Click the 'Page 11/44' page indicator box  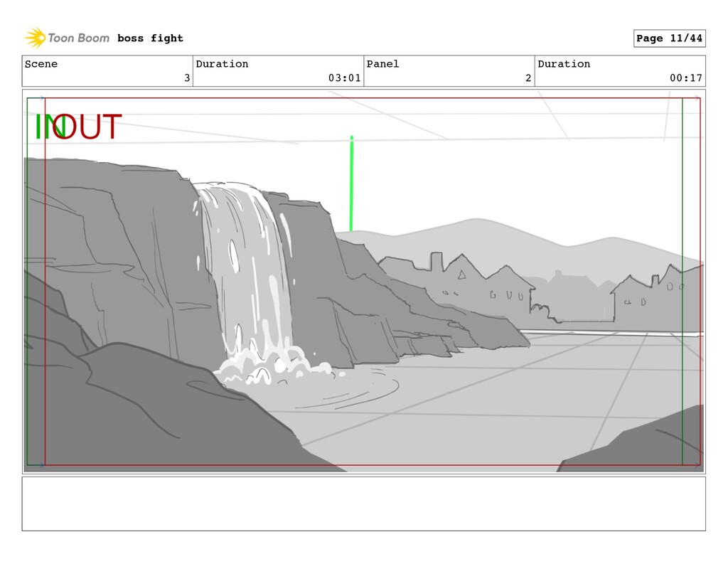669,38
